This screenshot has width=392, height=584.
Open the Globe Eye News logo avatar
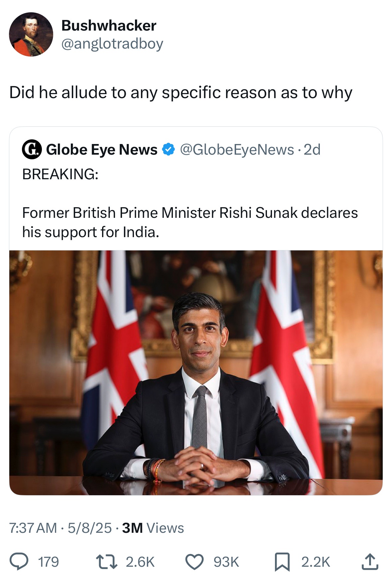click(32, 149)
